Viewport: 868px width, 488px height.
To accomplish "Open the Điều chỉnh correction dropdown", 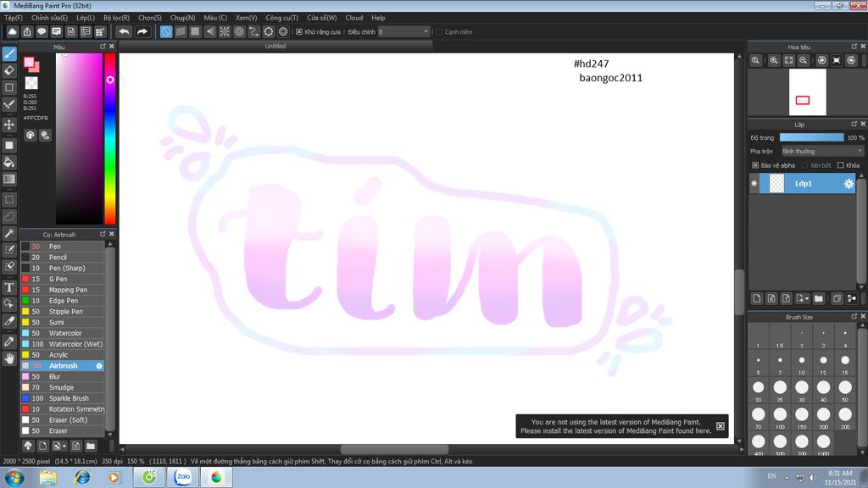I will point(403,31).
